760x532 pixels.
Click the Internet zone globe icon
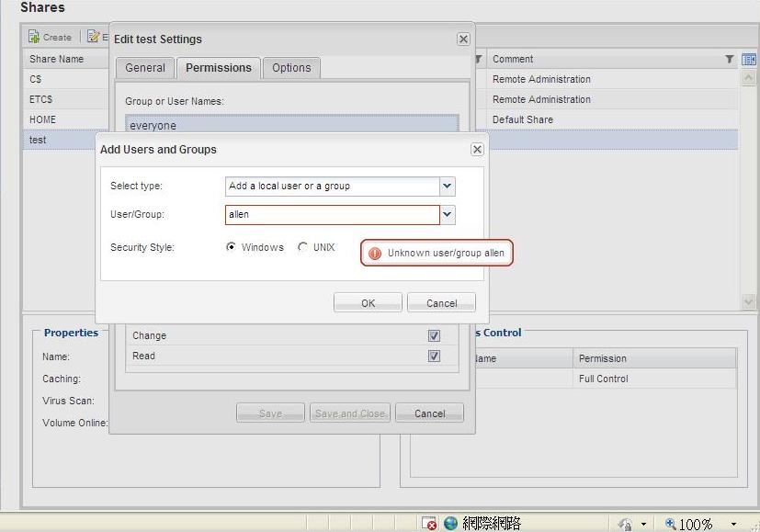click(450, 523)
